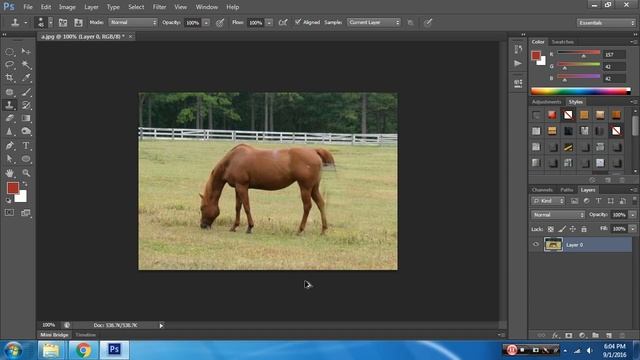Toggle airbrush build-up option
The width and height of the screenshot is (640, 360).
click(283, 22)
